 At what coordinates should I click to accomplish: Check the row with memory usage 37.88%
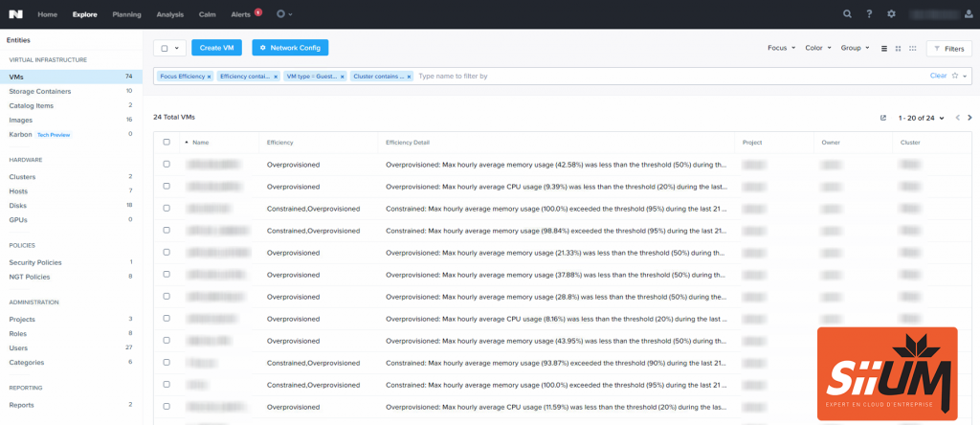(x=167, y=275)
